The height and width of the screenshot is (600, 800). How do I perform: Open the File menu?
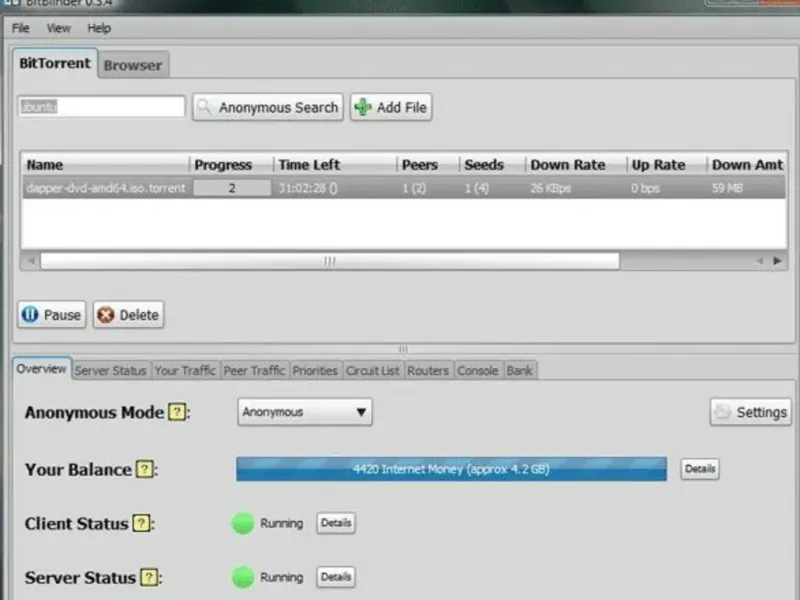[20, 28]
